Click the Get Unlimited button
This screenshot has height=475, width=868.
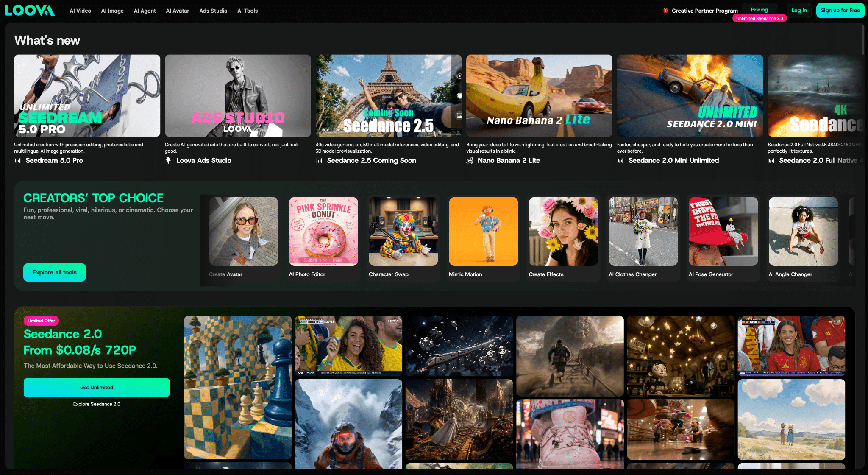(x=97, y=388)
